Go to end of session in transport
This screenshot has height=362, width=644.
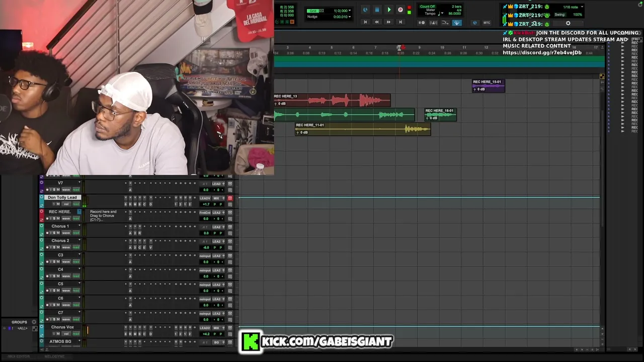[x=400, y=22]
